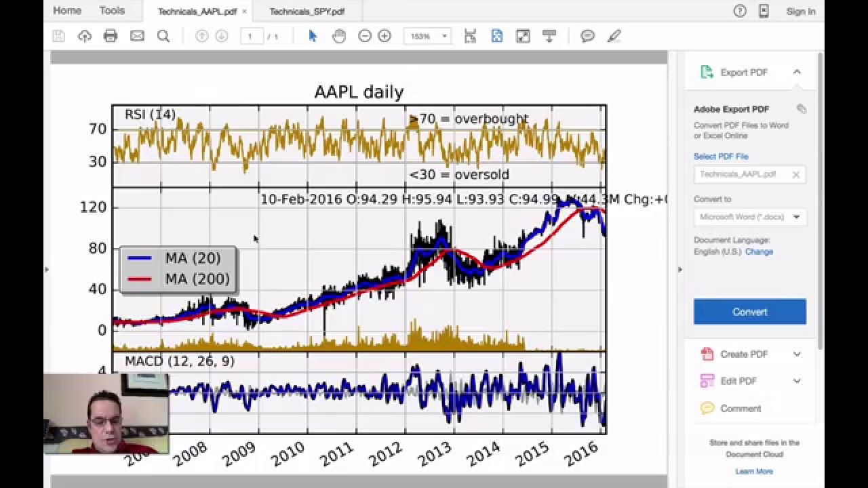868x488 pixels.
Task: Click the Save file icon
Action: [58, 36]
